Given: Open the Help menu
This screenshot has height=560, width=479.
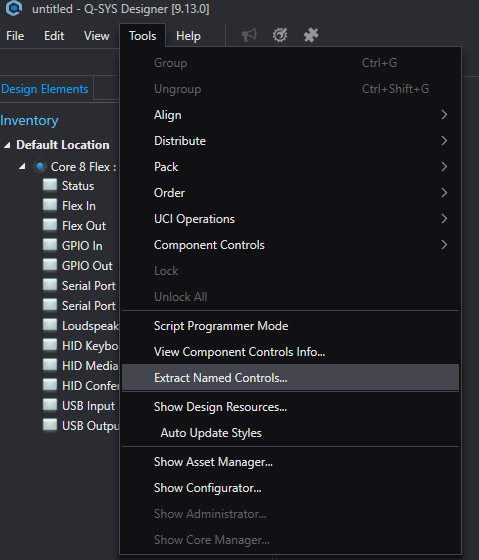Looking at the screenshot, I should pyautogui.click(x=188, y=36).
